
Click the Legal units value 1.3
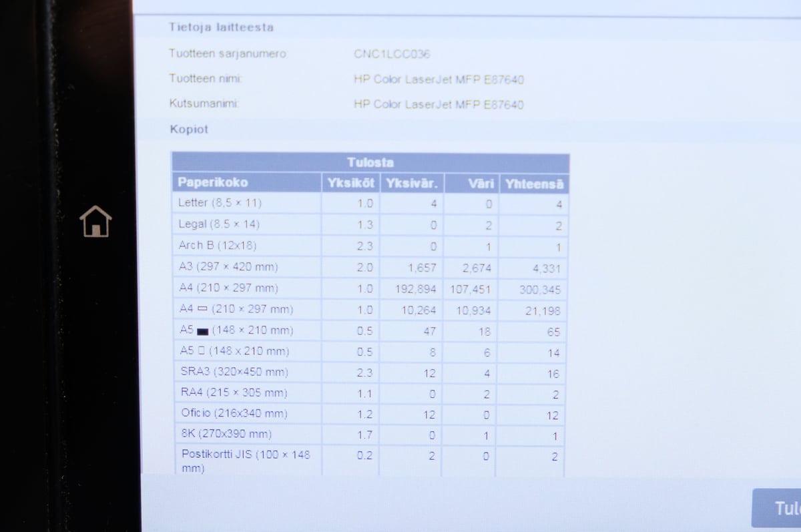pos(365,224)
